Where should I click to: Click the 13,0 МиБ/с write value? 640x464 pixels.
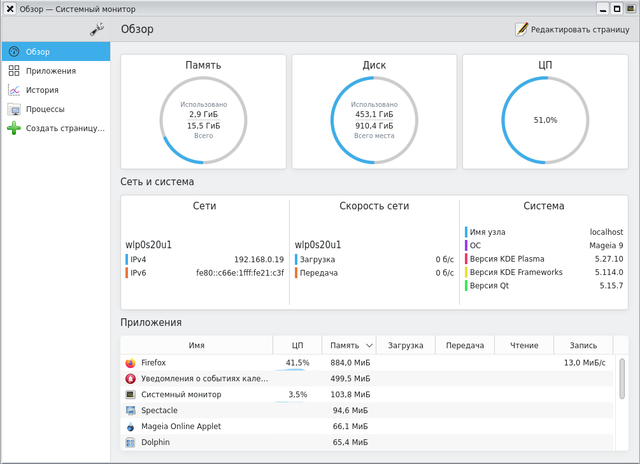(x=584, y=362)
